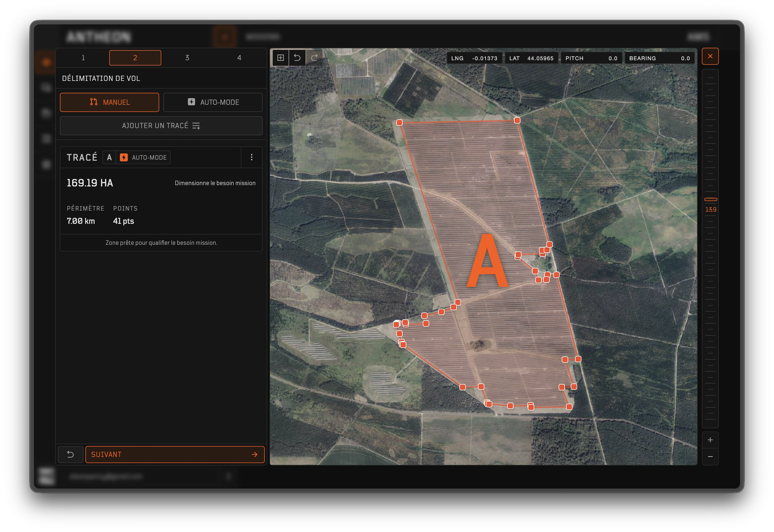
Task: Open Tracé A three-dot options menu
Action: 251,157
